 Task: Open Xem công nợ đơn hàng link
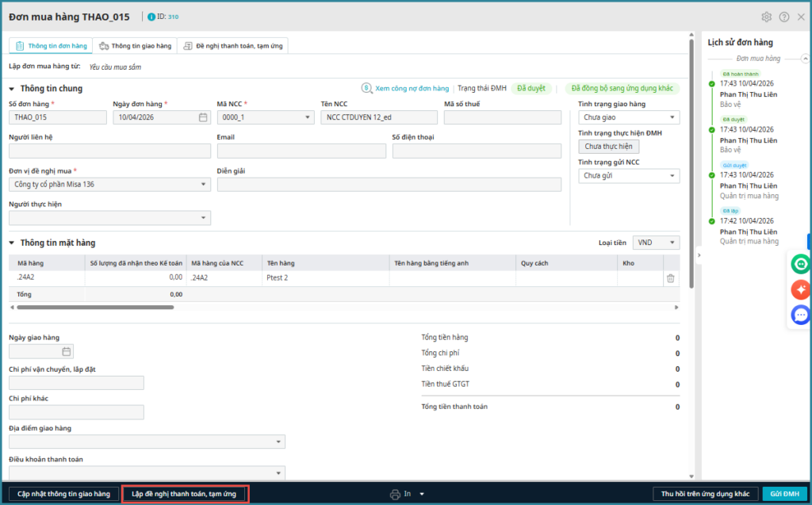(x=405, y=89)
